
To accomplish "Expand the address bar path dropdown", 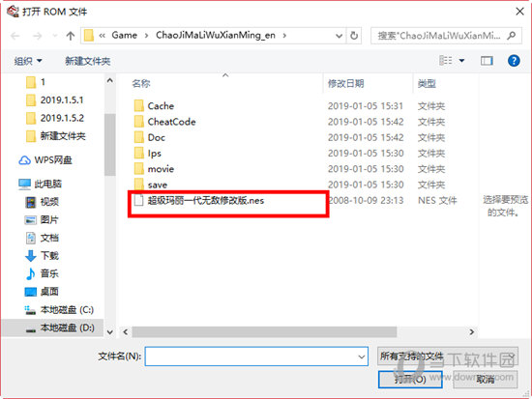I will [x=339, y=36].
